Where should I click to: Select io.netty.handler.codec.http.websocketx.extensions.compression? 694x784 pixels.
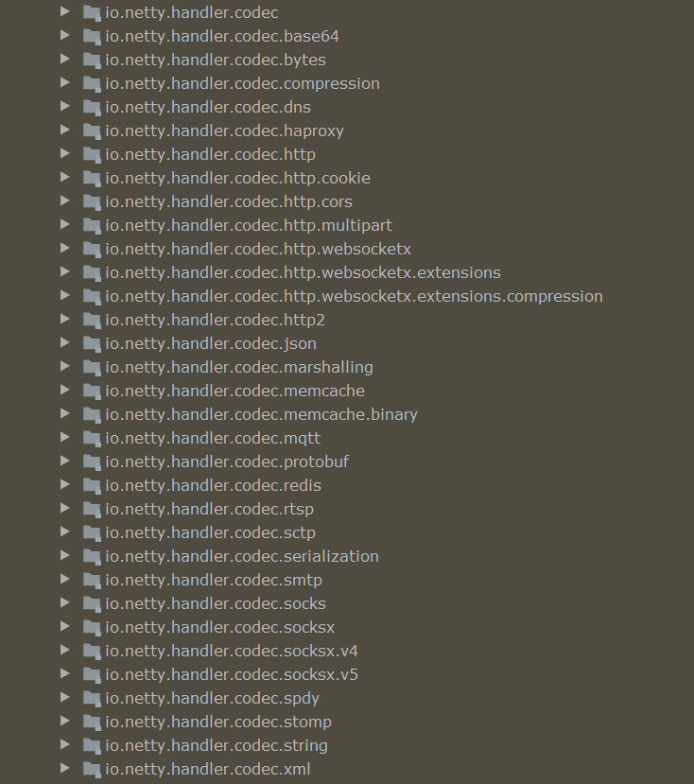coord(354,297)
